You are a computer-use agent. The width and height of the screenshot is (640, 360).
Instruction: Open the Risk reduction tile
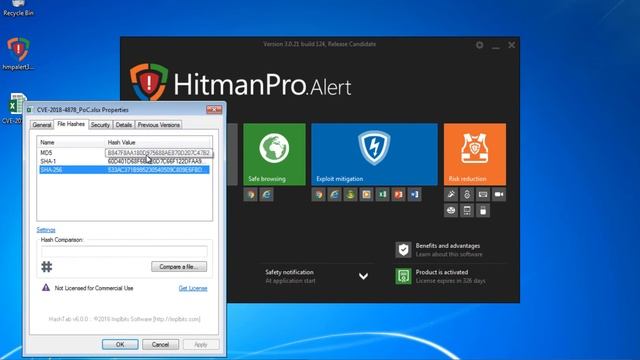pos(475,154)
